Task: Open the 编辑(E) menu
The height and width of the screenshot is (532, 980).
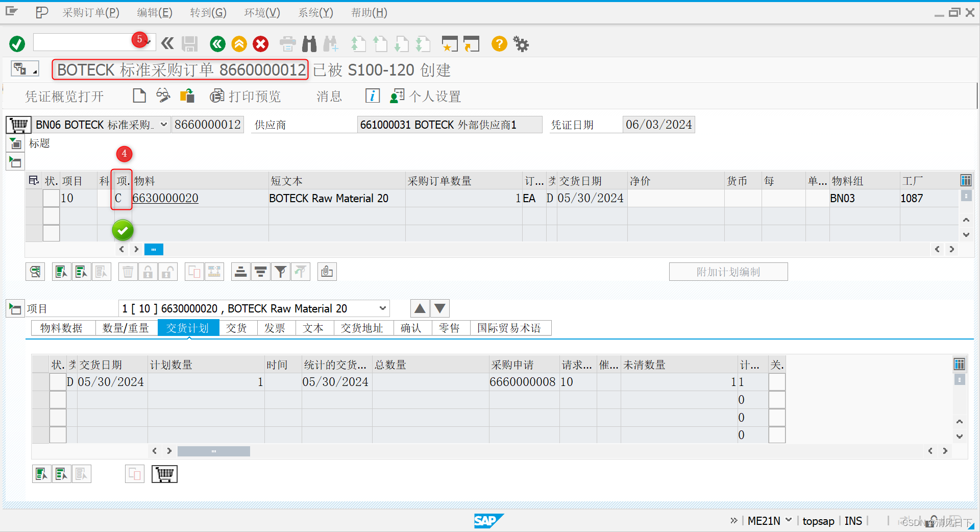Action: (x=155, y=13)
